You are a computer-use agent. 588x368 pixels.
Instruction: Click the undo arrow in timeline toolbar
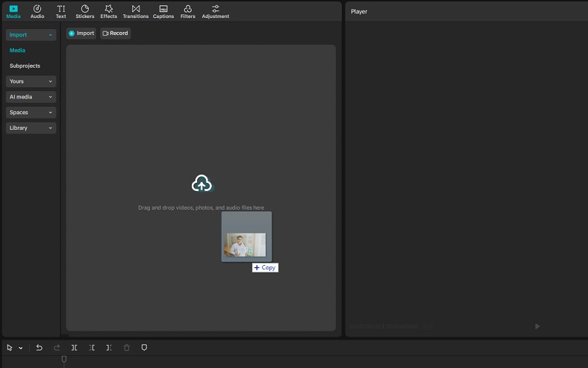point(40,348)
